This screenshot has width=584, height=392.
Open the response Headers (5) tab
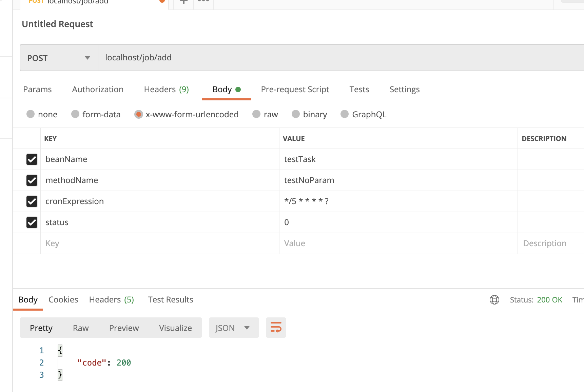(x=112, y=300)
